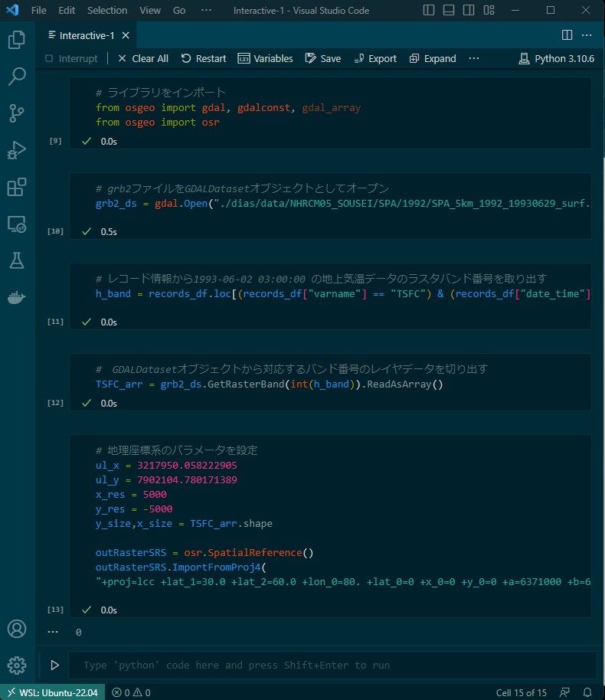Focus the python code input box
This screenshot has width=605, height=700.
(x=332, y=666)
